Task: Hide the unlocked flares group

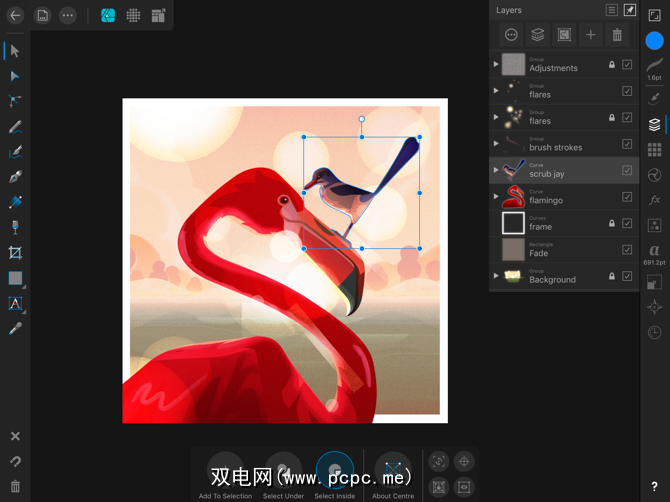Action: [x=627, y=91]
